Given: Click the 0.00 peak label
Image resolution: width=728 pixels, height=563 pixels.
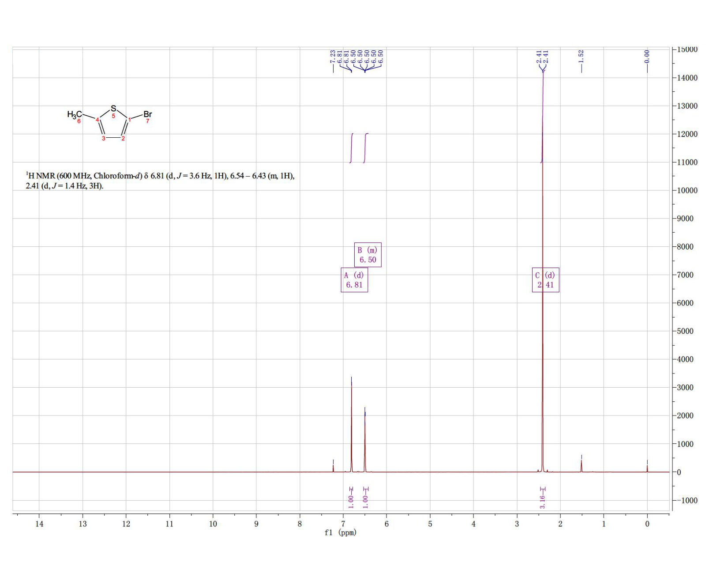Looking at the screenshot, I should click(x=647, y=57).
